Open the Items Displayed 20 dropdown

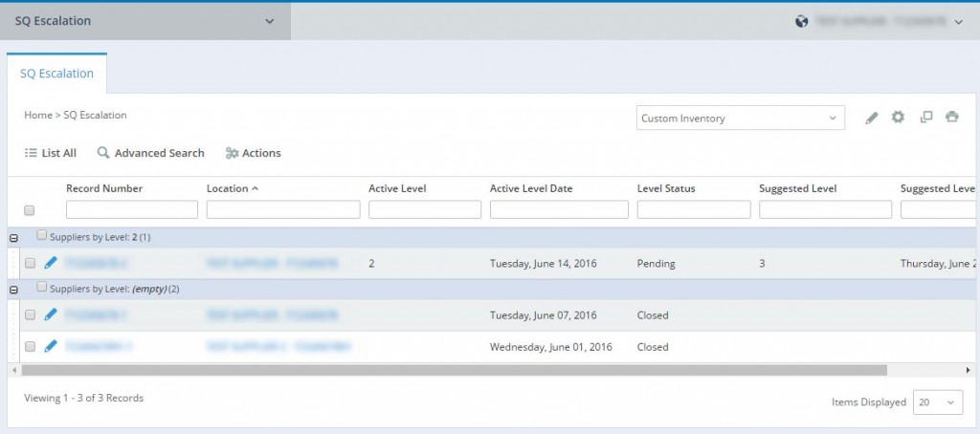pos(938,402)
